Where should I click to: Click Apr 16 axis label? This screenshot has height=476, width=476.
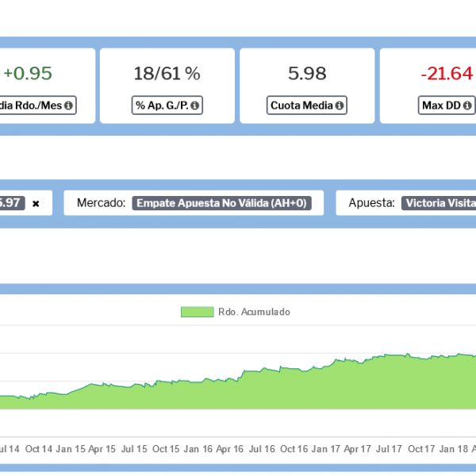(x=230, y=449)
